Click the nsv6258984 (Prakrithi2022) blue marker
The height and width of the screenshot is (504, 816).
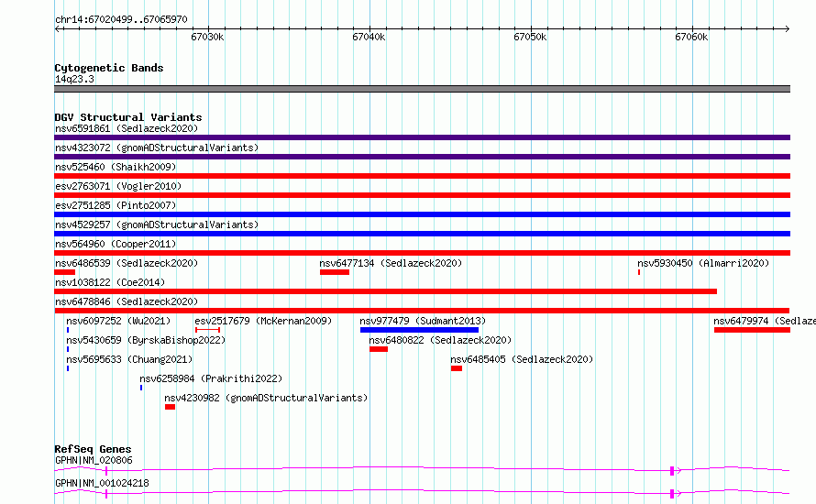141,388
